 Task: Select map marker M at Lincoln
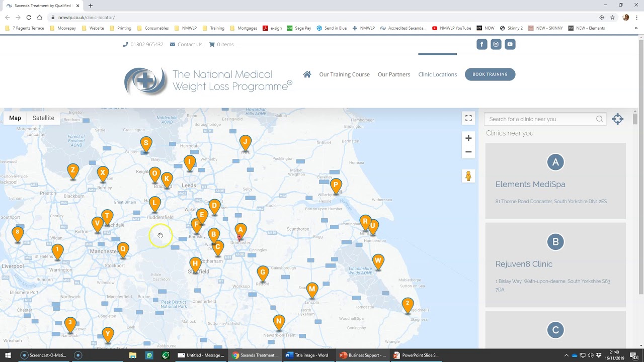tap(312, 291)
